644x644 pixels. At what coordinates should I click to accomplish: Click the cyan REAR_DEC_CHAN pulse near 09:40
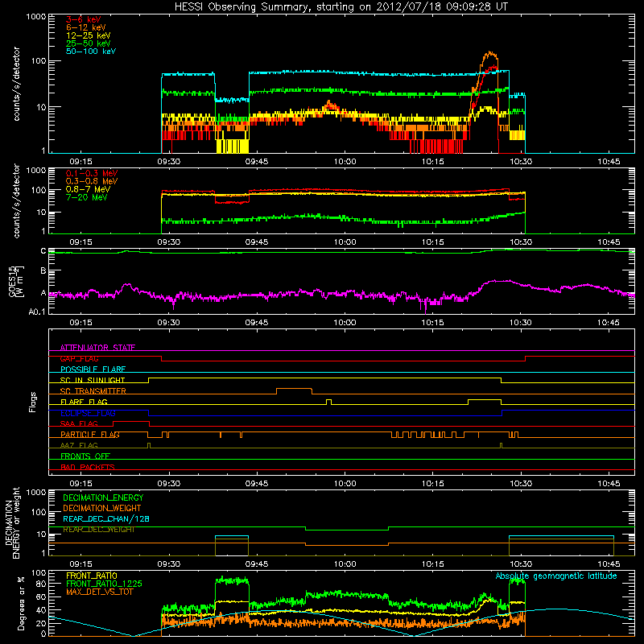coord(232,536)
